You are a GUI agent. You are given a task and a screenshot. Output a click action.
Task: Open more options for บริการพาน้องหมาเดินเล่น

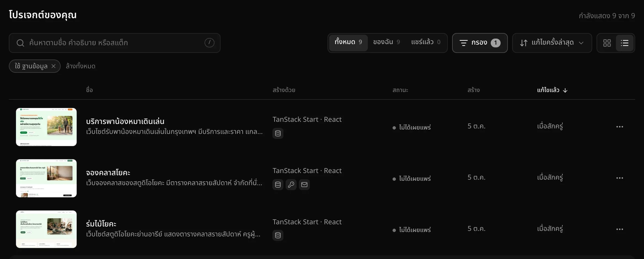click(619, 127)
